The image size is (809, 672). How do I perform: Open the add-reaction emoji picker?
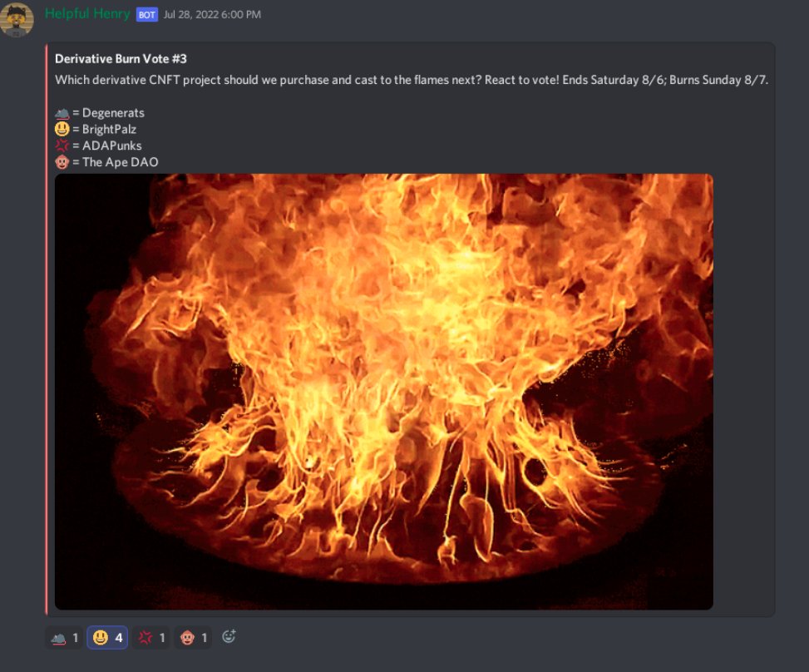pos(228,636)
